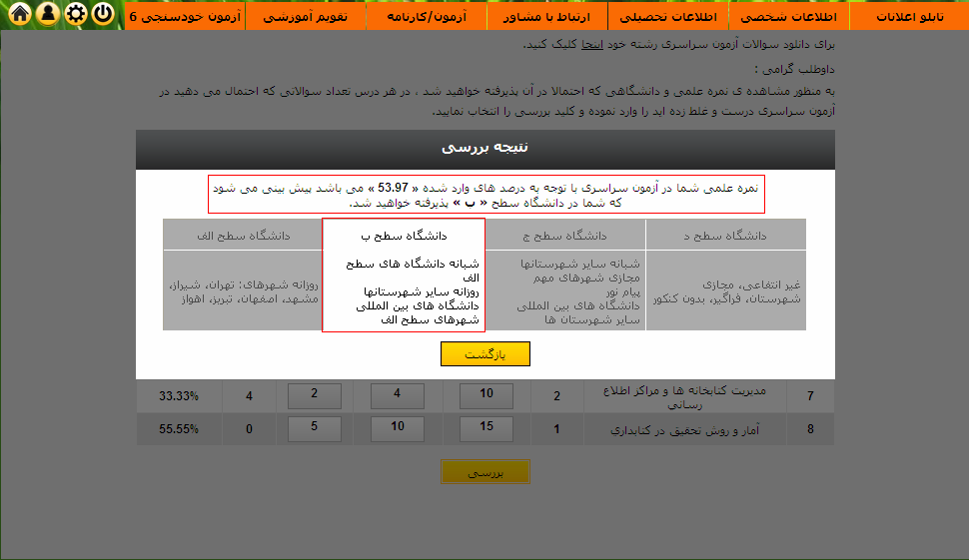Open the اطلاعات شخصی menu

coord(790,16)
